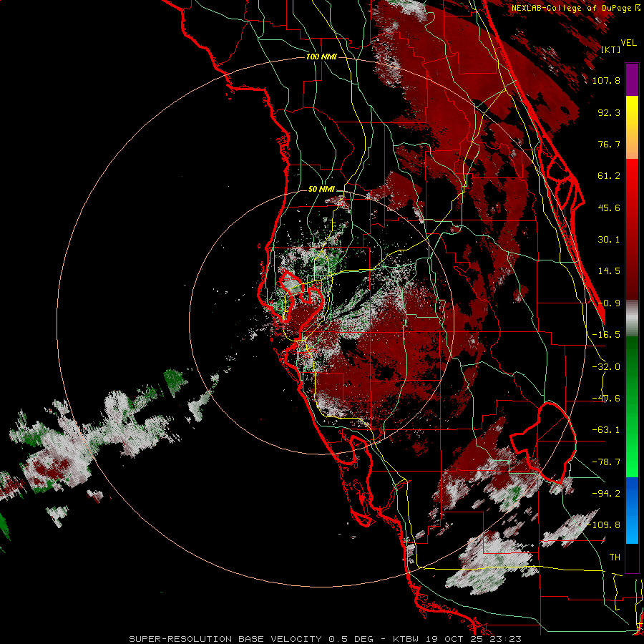The image size is (644, 644).
Task: Click the 100 NMI range ring label
Action: coord(321,57)
